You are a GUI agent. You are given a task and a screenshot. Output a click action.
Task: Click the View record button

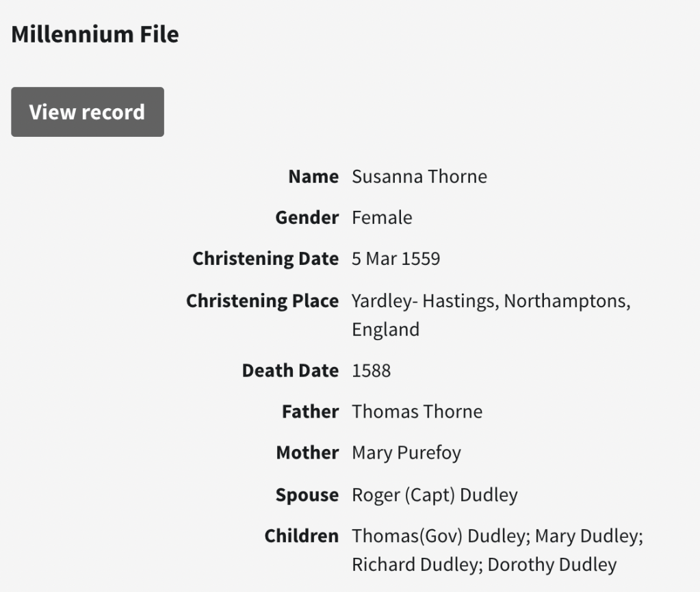(x=88, y=112)
